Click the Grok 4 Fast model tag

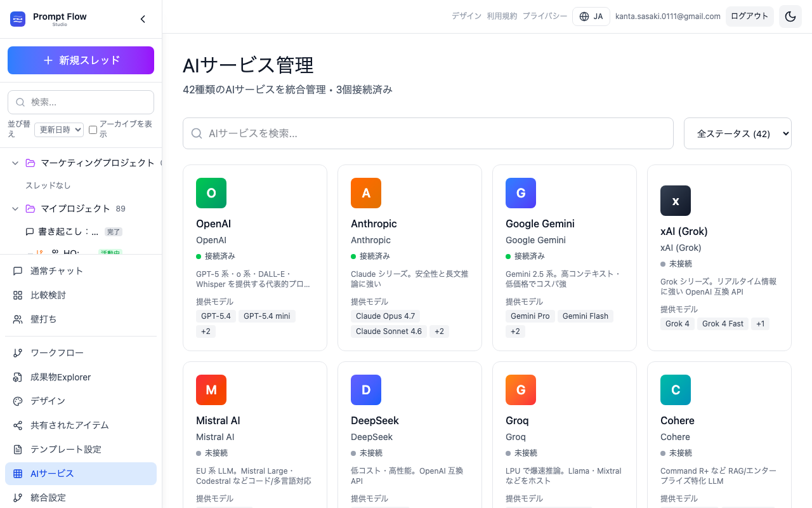[723, 324]
